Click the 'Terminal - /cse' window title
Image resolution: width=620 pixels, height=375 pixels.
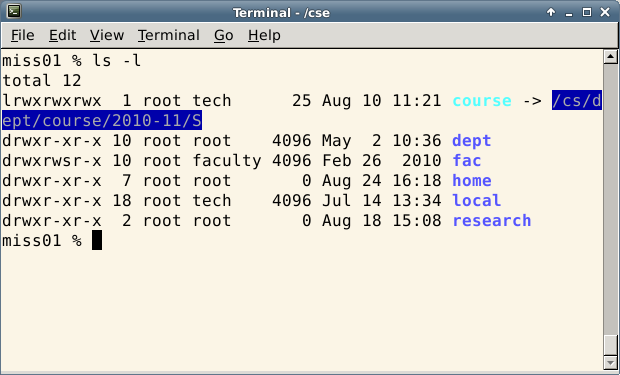(281, 13)
